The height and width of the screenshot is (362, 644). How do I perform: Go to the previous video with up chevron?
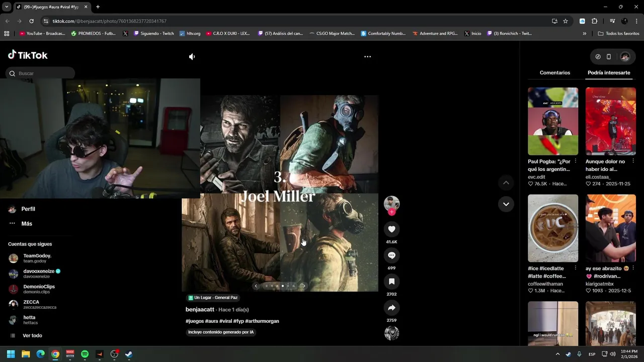point(506,183)
